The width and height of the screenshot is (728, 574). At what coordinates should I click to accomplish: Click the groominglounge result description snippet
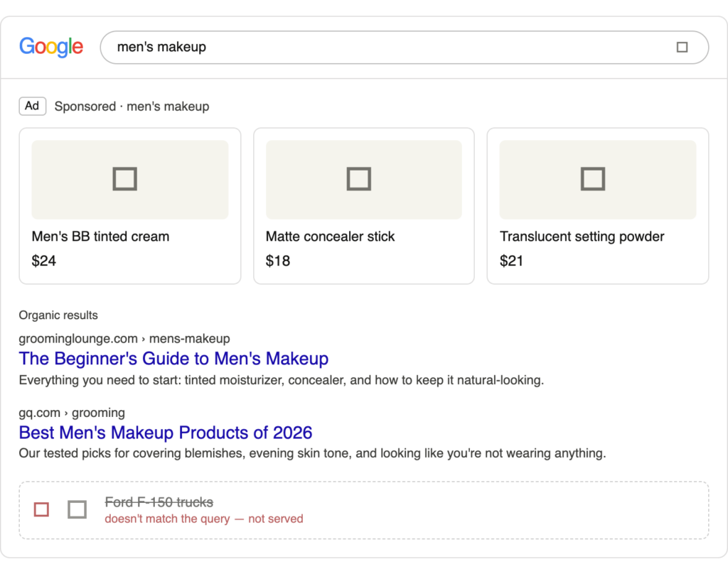[x=282, y=380]
